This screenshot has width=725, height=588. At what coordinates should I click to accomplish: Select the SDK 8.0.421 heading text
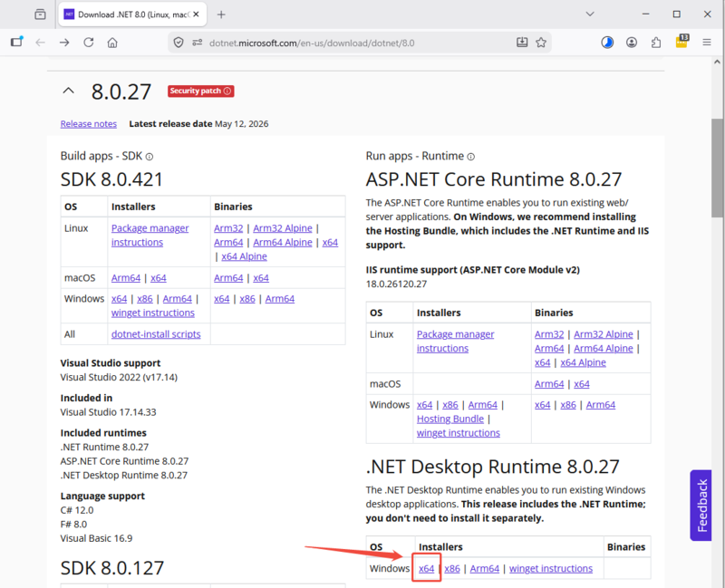pyautogui.click(x=111, y=179)
